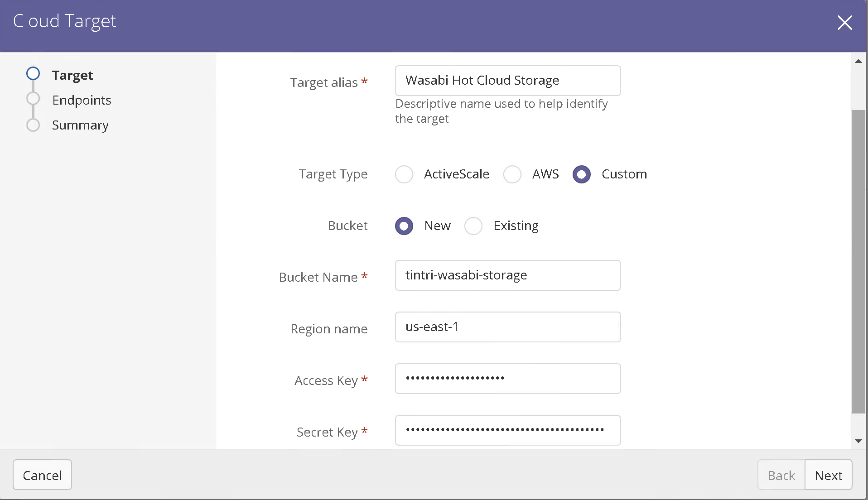Image resolution: width=868 pixels, height=500 pixels.
Task: Select New bucket option
Action: (404, 226)
